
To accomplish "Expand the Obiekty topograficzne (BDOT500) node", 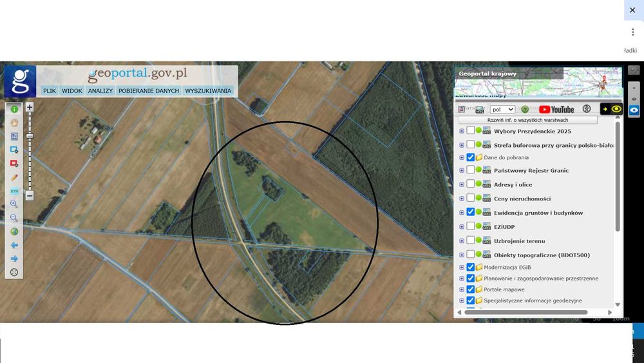I will point(462,255).
